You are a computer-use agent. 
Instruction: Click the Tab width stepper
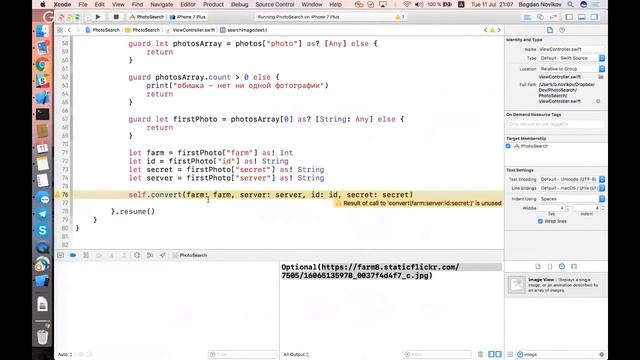coord(567,208)
